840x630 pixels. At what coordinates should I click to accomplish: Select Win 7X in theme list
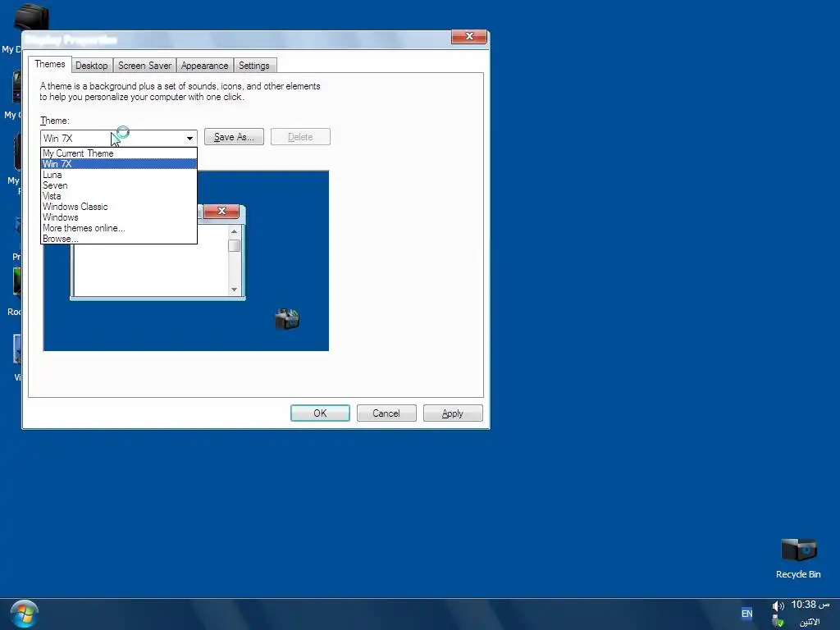tap(119, 164)
